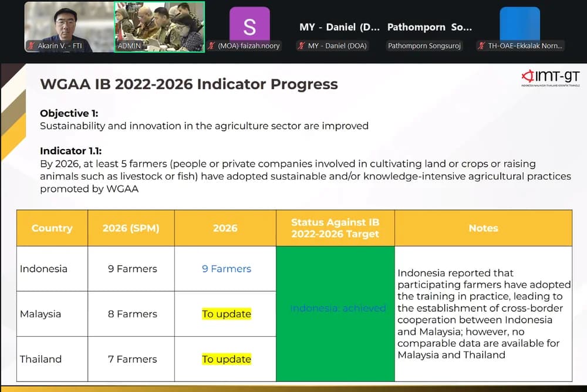Viewport: 587px width, 392px height.
Task: Click the IMT-GT logo on the slide
Action: click(551, 78)
